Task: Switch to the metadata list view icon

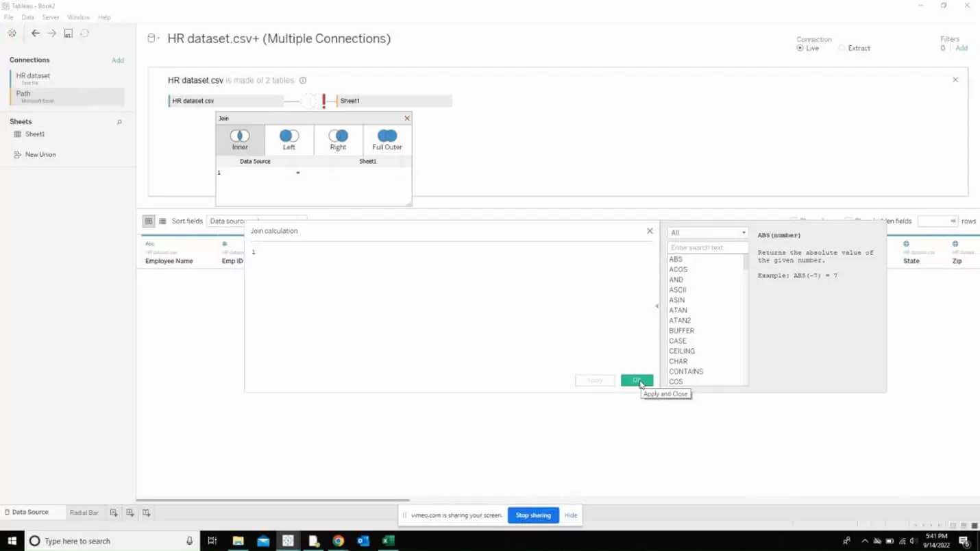Action: point(162,221)
